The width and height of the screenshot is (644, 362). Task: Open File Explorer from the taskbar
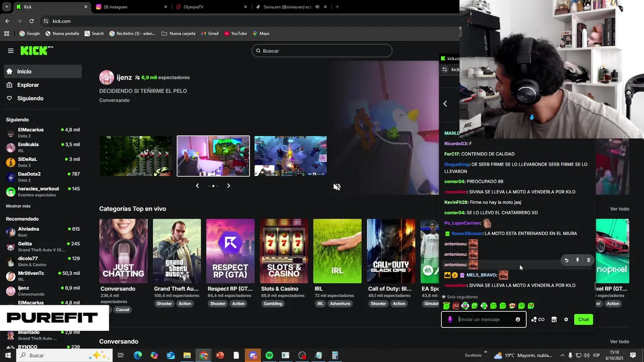[187, 355]
